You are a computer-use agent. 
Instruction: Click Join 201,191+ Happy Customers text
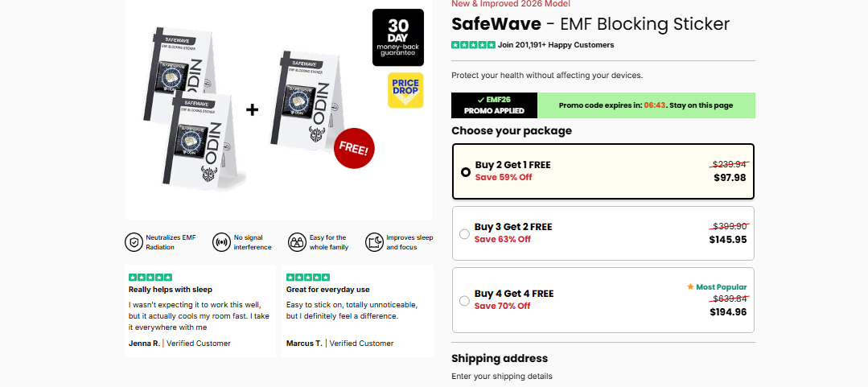[x=556, y=45]
